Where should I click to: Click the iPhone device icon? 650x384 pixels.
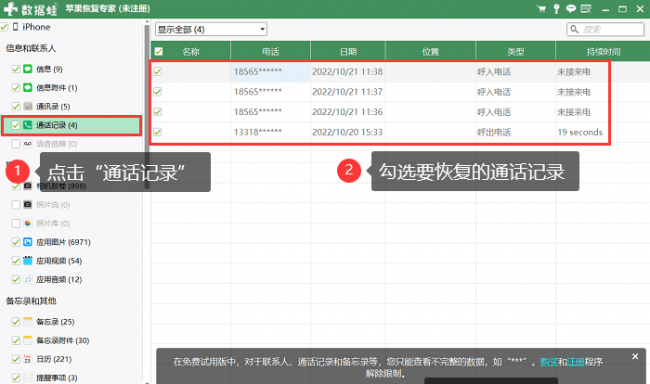pyautogui.click(x=16, y=27)
